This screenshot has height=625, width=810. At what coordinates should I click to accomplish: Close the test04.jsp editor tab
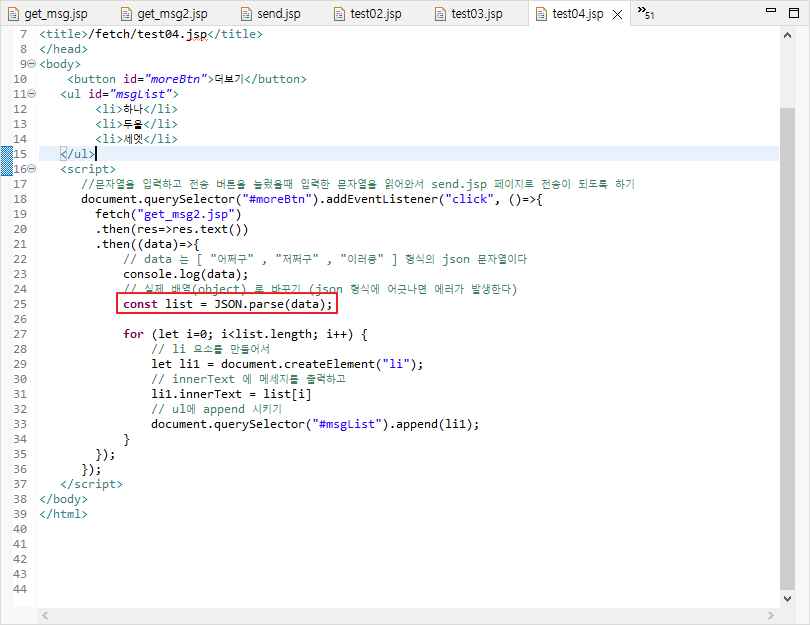click(x=617, y=14)
